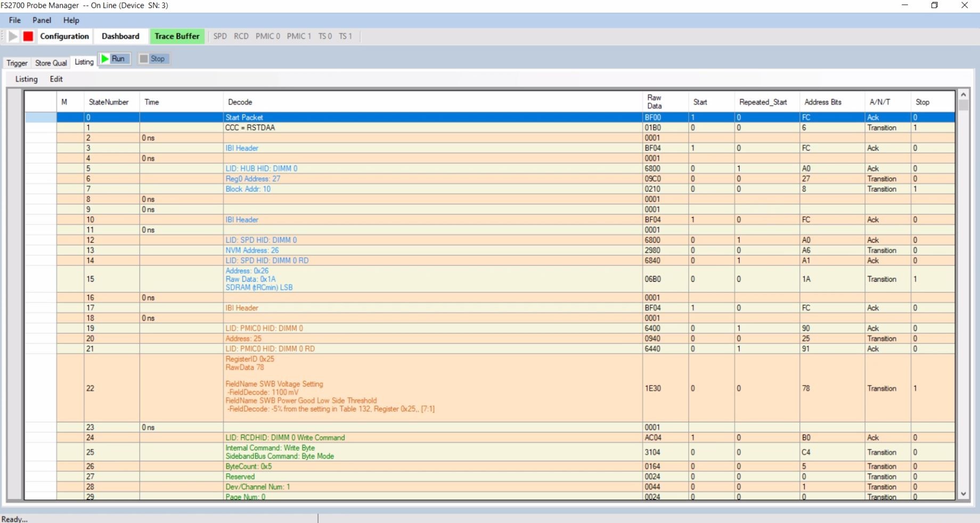This screenshot has height=523, width=980.
Task: Click the Stop button beside Run
Action: click(153, 59)
